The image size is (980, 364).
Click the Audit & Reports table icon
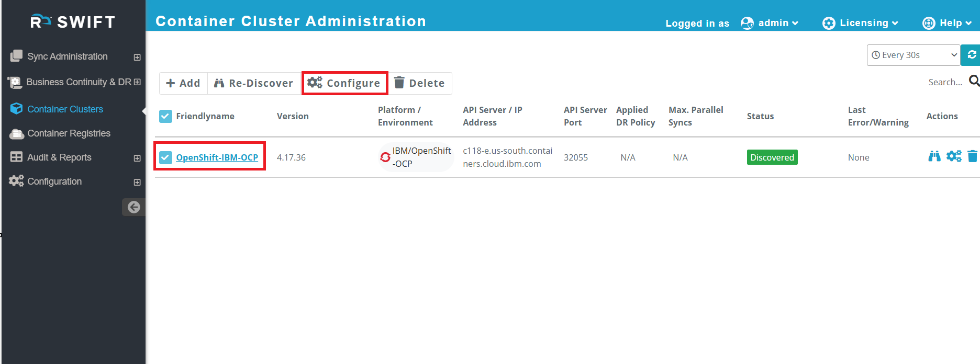pyautogui.click(x=16, y=157)
